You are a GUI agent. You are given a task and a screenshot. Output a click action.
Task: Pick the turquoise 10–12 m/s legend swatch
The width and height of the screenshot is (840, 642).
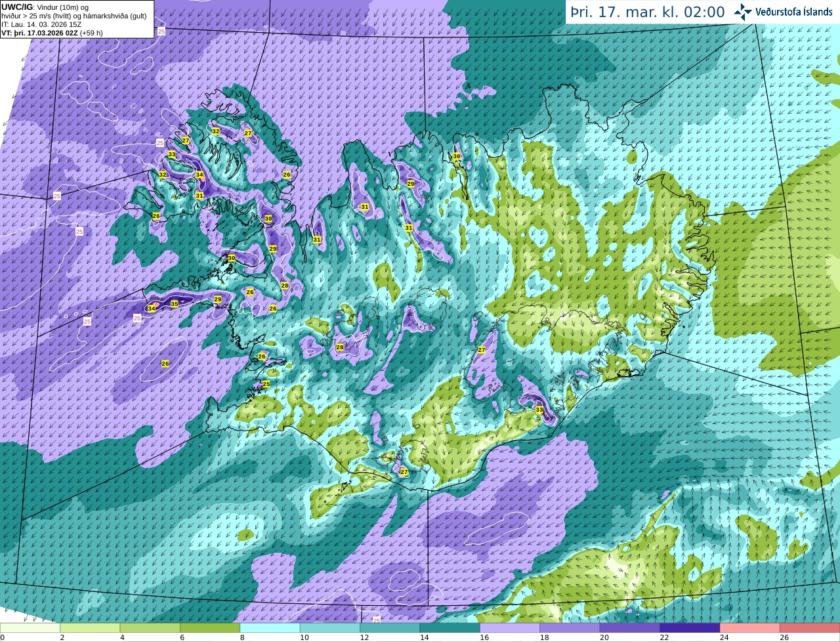pyautogui.click(x=330, y=628)
